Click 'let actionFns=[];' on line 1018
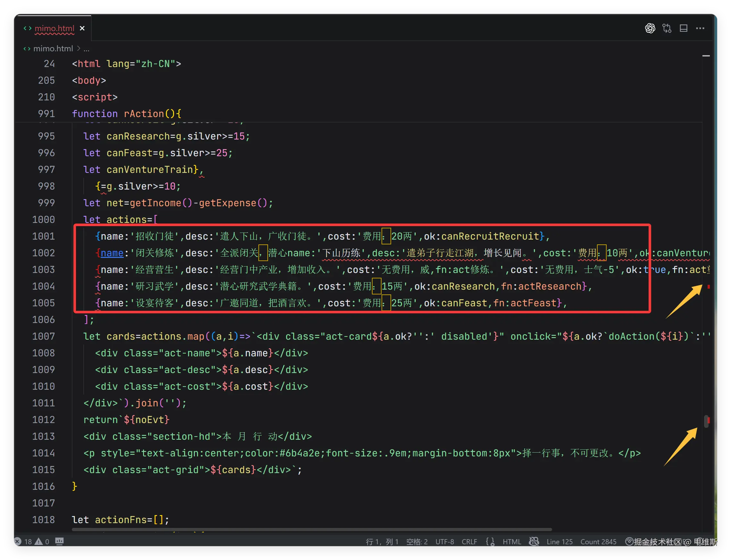 tap(121, 520)
